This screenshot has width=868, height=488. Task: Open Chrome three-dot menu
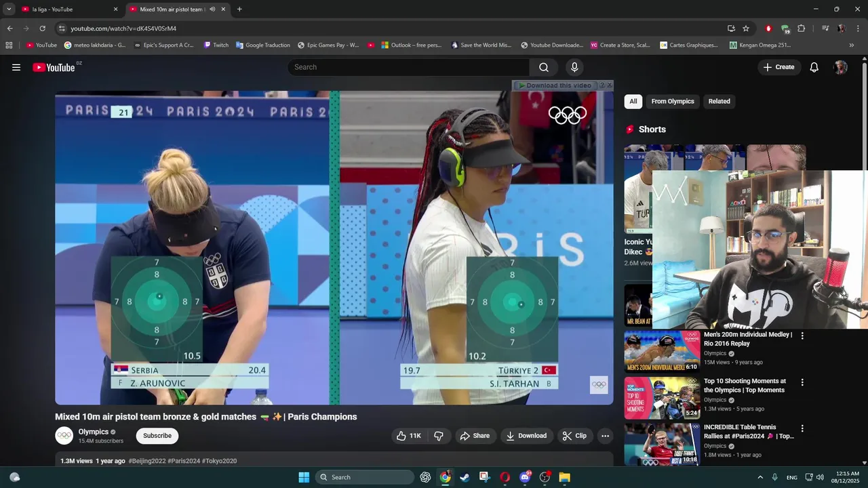859,28
